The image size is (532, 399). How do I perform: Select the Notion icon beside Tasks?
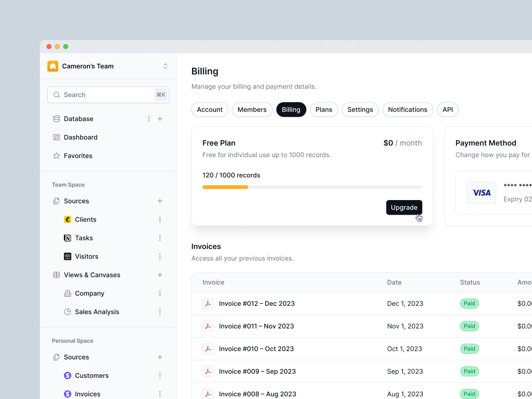point(68,238)
